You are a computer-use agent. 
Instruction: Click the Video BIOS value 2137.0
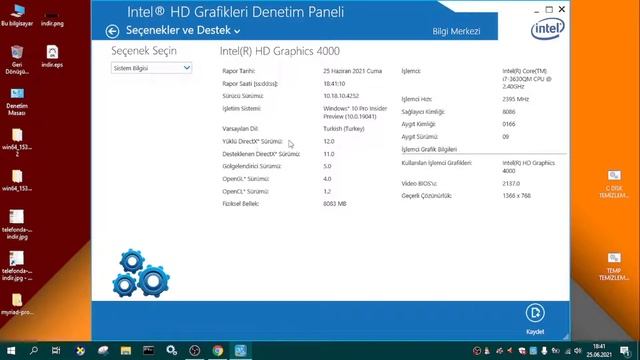pyautogui.click(x=511, y=184)
